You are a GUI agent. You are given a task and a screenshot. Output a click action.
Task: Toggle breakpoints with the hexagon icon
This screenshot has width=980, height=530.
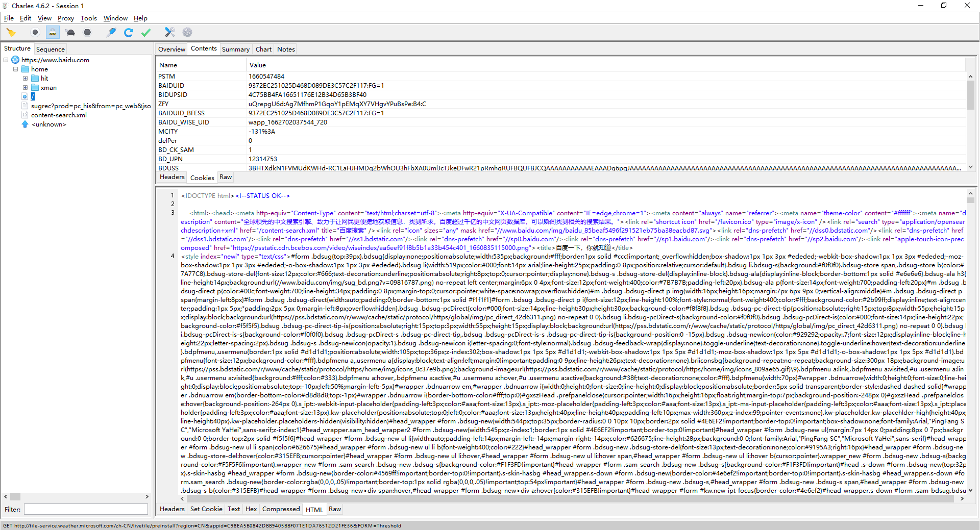pyautogui.click(x=87, y=33)
